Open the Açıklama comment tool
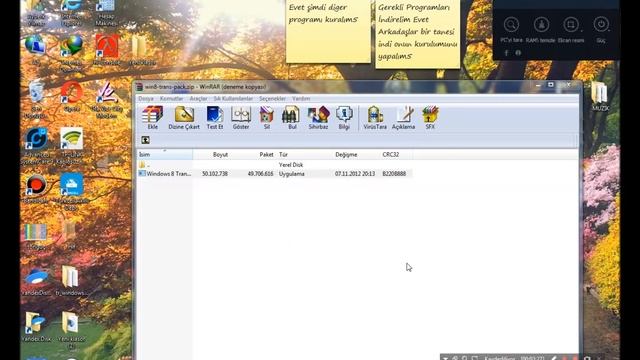 [x=403, y=118]
